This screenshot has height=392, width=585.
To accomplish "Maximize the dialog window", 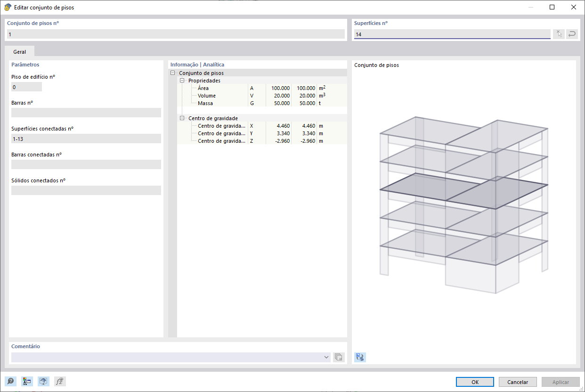I will [552, 7].
